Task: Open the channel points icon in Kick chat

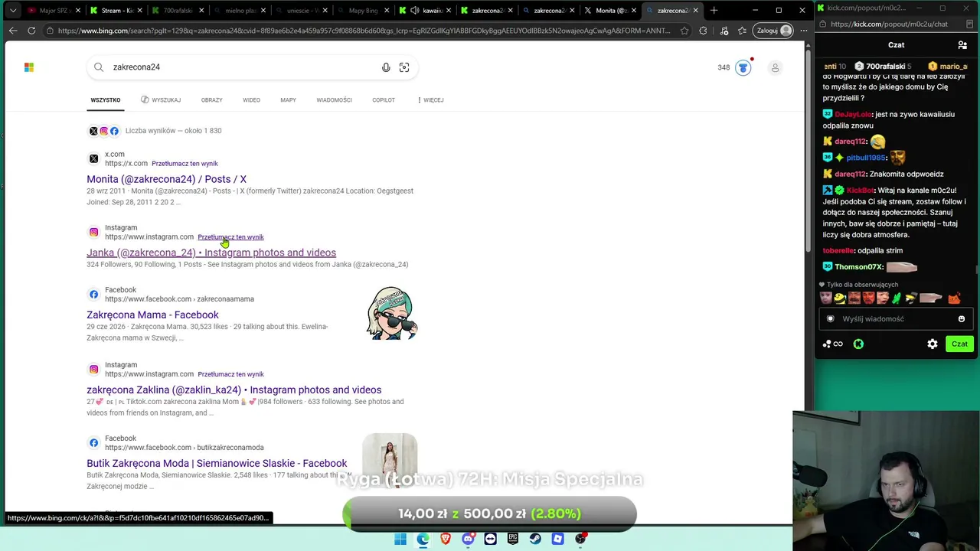Action: 833,344
